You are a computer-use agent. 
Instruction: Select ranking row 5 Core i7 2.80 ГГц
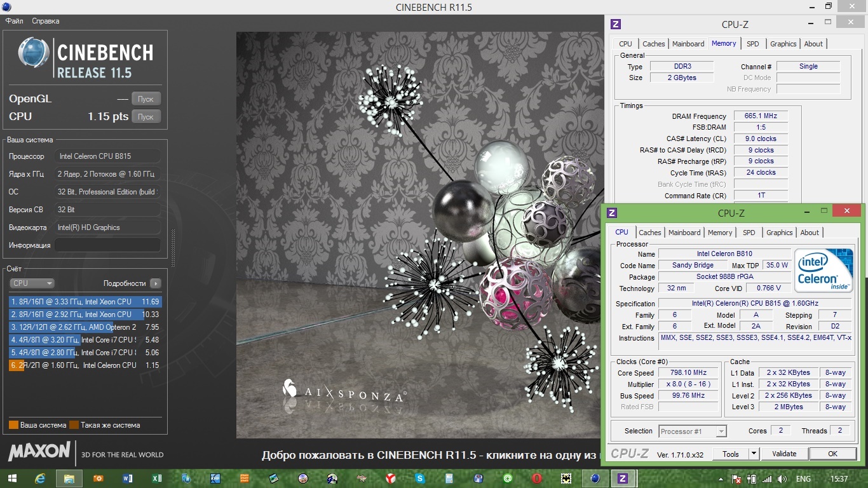(85, 353)
